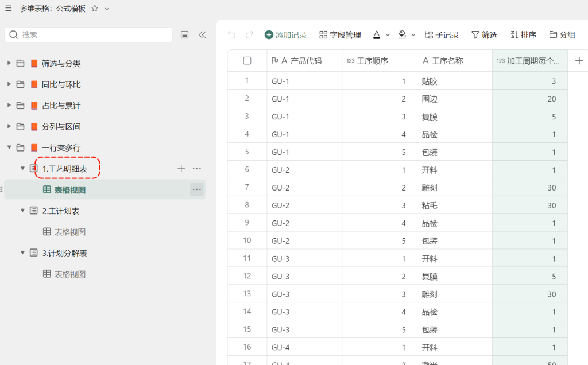Open the 排序 sort options

524,35
